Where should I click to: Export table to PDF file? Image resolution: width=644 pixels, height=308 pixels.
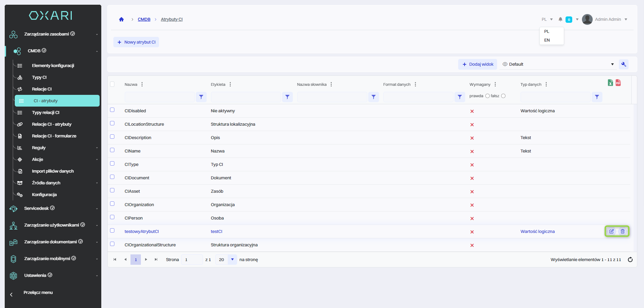point(618,83)
